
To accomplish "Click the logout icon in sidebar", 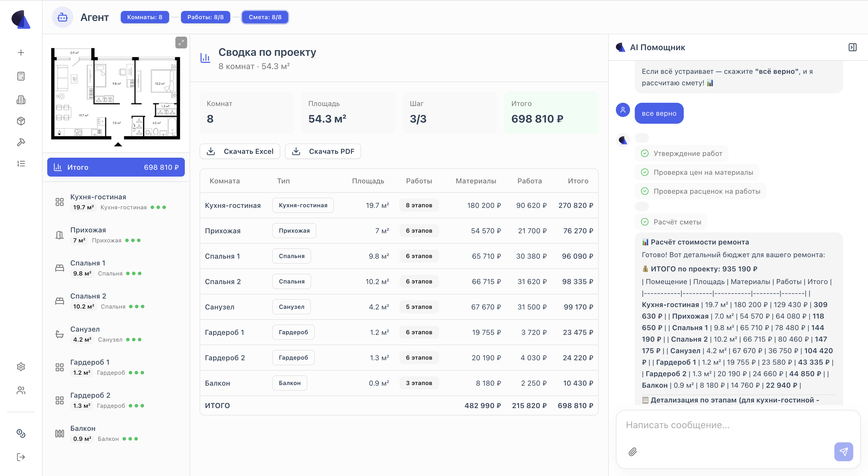I will pos(21,457).
